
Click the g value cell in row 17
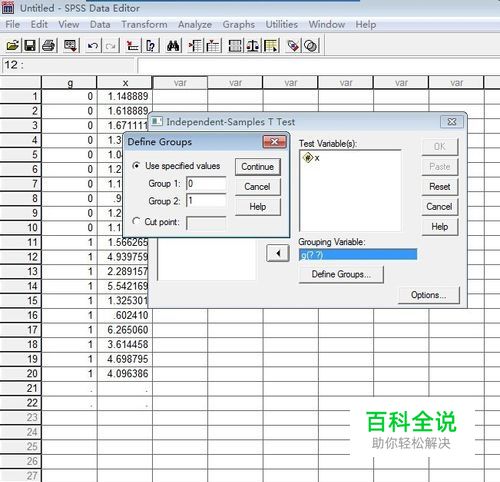[x=69, y=330]
